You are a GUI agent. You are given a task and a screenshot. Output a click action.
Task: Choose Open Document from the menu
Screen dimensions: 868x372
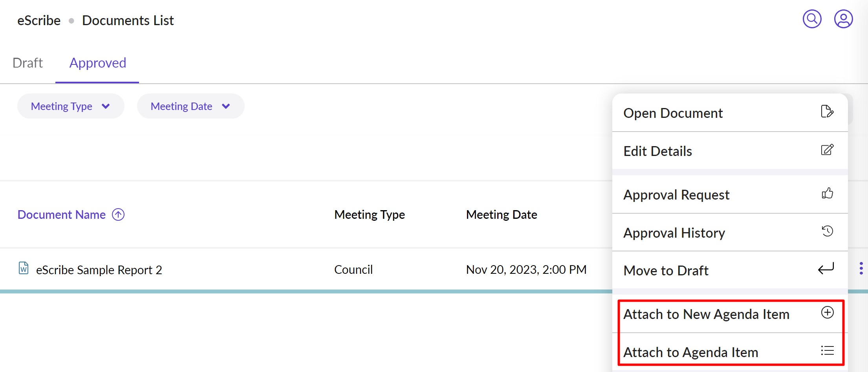pos(673,113)
